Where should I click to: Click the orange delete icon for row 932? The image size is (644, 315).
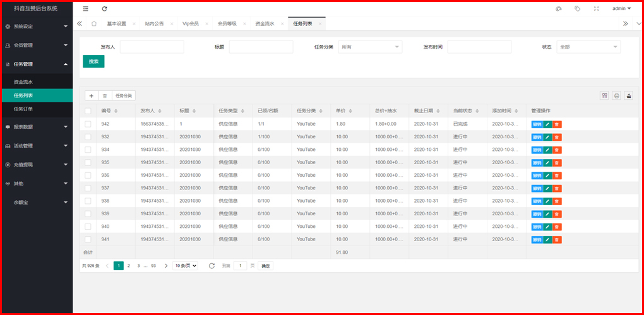coord(557,136)
